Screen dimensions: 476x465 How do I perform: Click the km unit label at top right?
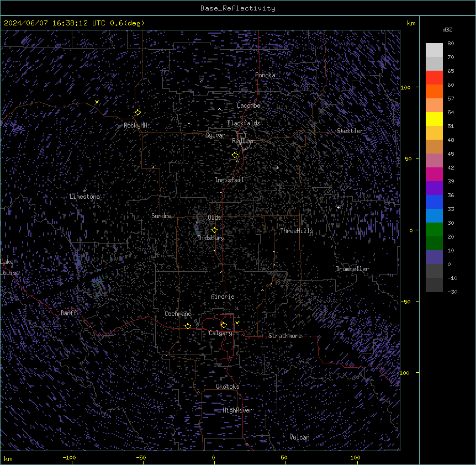(411, 23)
